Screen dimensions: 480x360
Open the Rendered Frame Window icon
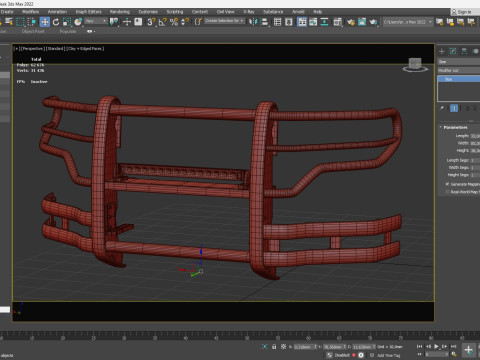point(362,22)
